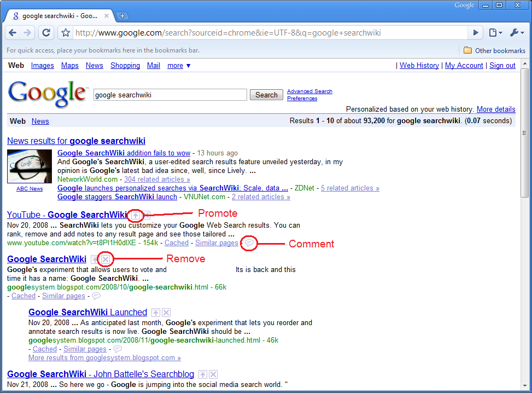Click the scrollbar down arrow
The height and width of the screenshot is (393, 532).
pyautogui.click(x=525, y=386)
